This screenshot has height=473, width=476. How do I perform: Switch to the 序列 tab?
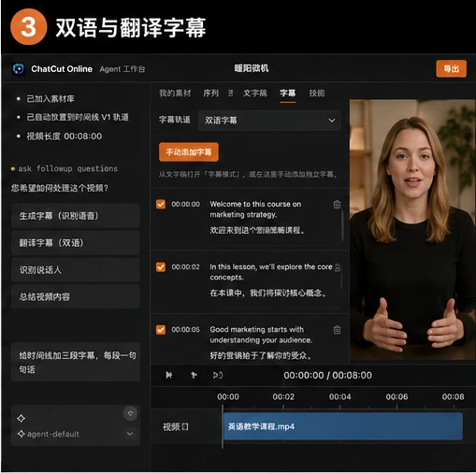pyautogui.click(x=210, y=93)
